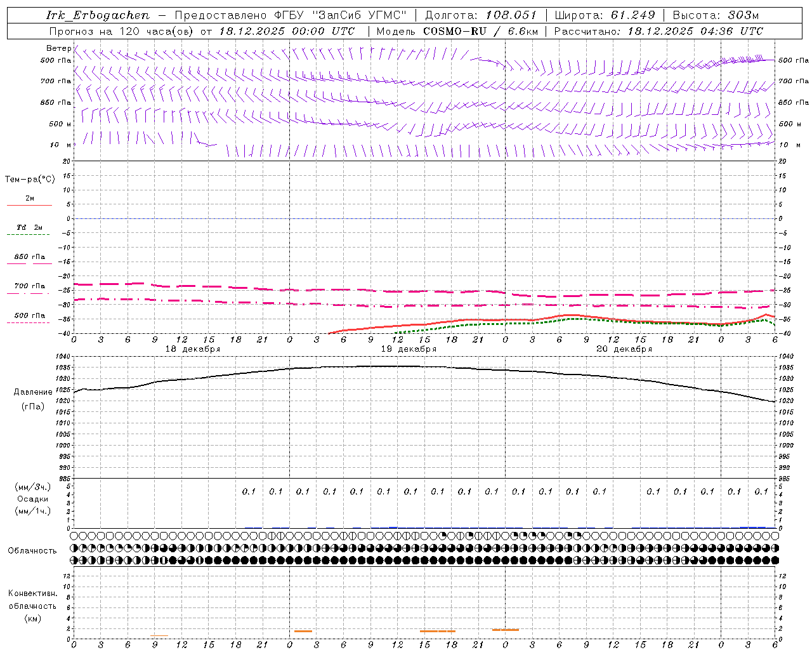Viewport: 812px width, 650px height.
Task: Click the date label 20 декабря
Action: (624, 349)
